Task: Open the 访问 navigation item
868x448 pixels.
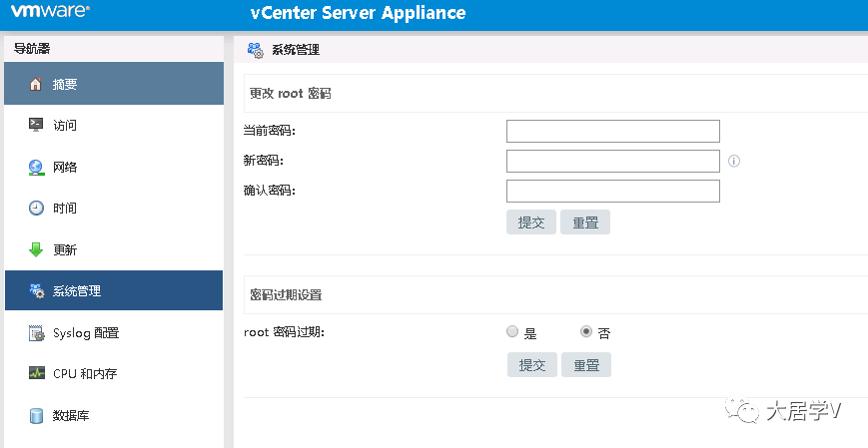Action: click(x=114, y=125)
